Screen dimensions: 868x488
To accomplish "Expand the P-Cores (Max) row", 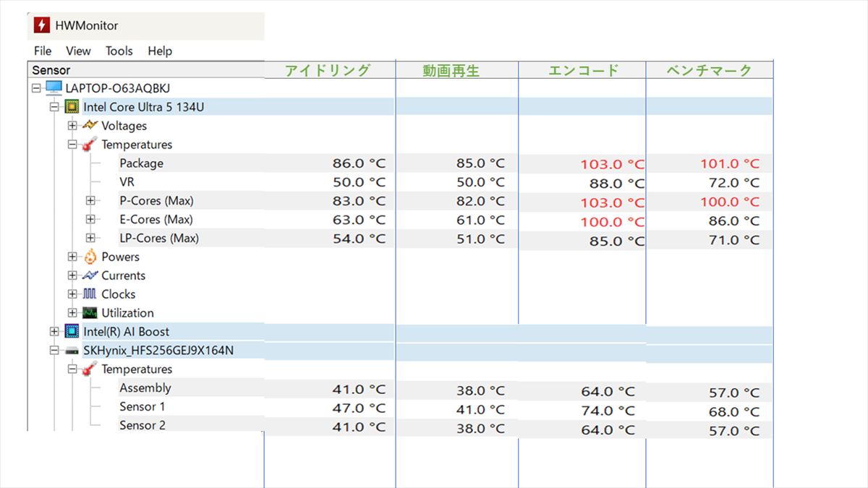I will point(90,200).
